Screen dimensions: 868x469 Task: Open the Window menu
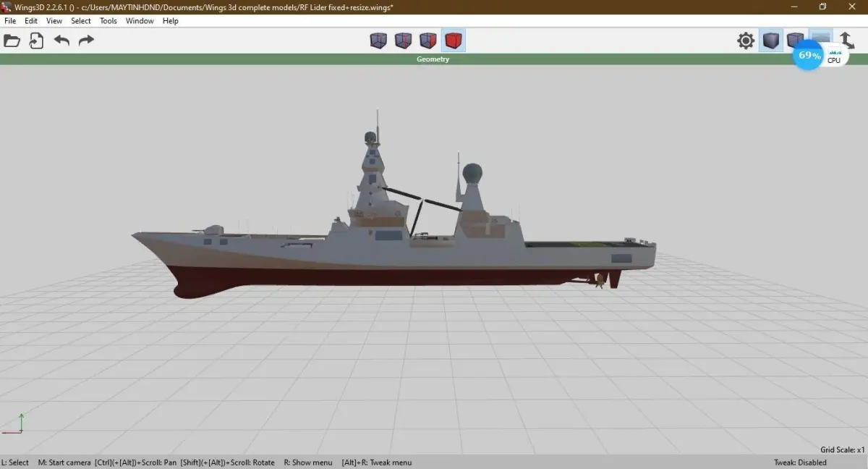(x=140, y=21)
